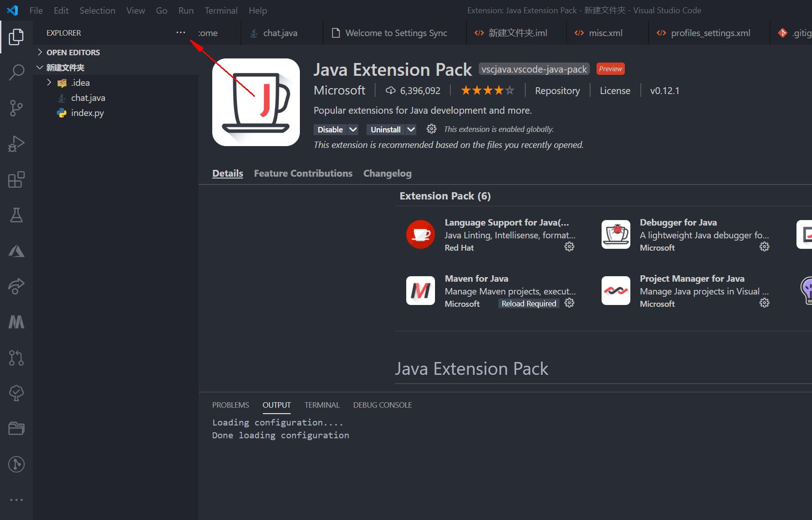Open the Terminal menu
Viewport: 812px width, 520px height.
[221, 10]
